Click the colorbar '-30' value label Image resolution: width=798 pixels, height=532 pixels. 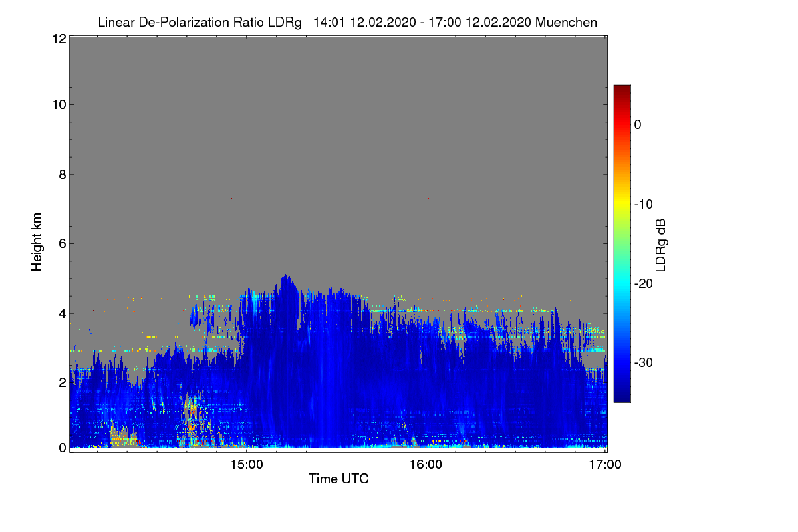tap(642, 363)
